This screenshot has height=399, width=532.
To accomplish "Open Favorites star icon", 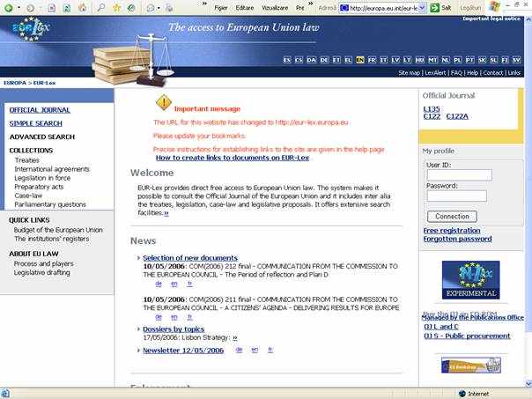I will pos(116,7).
